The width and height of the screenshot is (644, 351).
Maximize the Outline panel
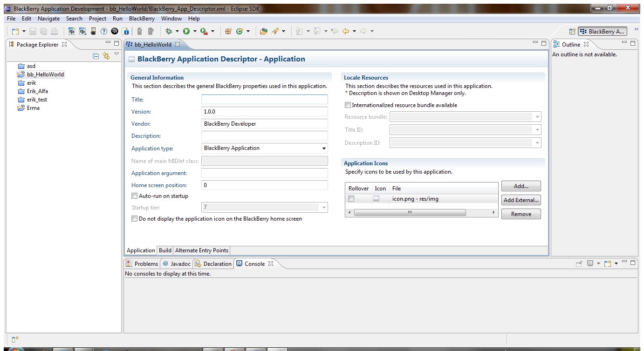coord(633,43)
